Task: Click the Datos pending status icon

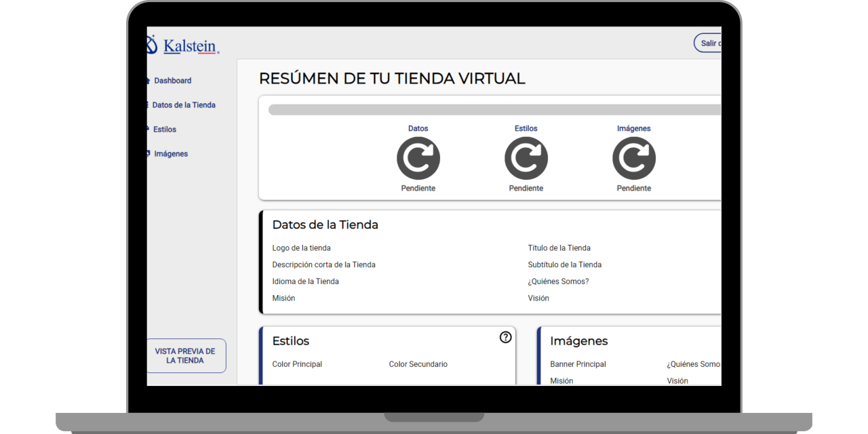Action: 418,159
